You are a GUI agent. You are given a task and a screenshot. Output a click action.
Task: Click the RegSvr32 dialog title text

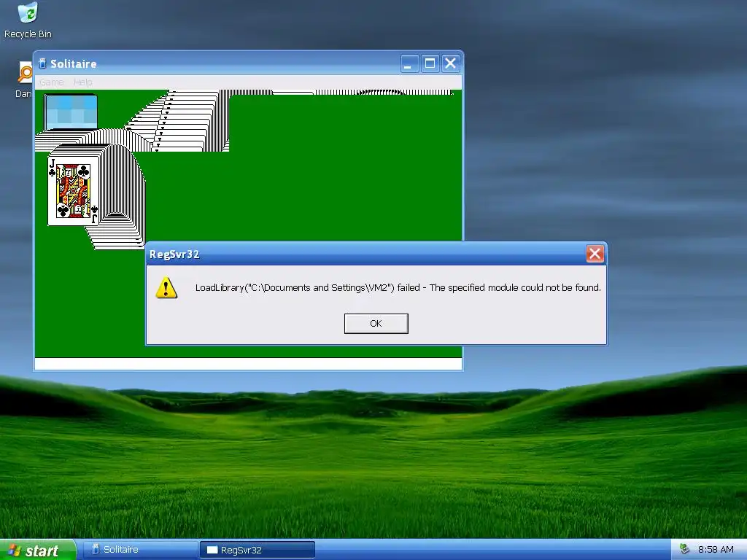(174, 254)
